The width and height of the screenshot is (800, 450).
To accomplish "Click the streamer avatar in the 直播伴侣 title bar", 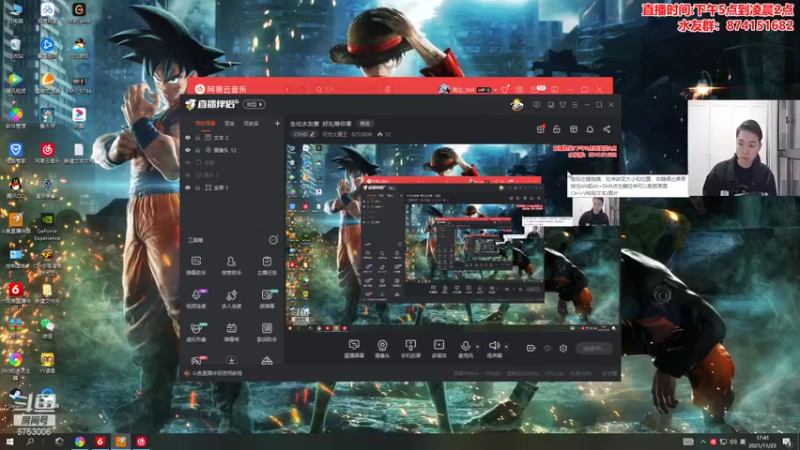I will click(x=517, y=105).
